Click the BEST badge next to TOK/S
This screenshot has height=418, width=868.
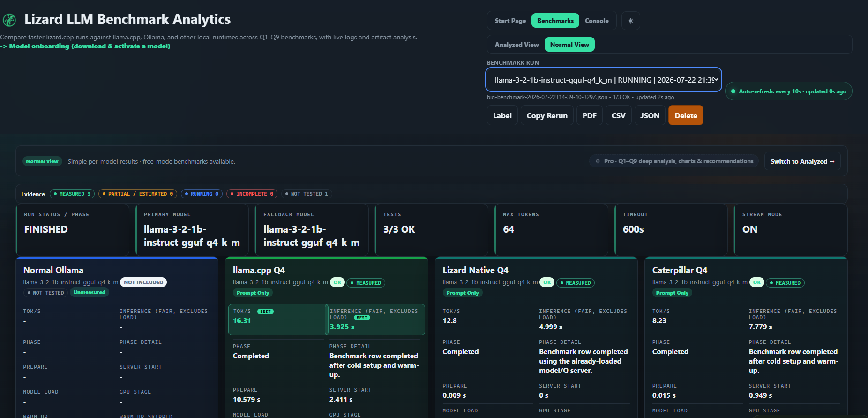pos(266,312)
